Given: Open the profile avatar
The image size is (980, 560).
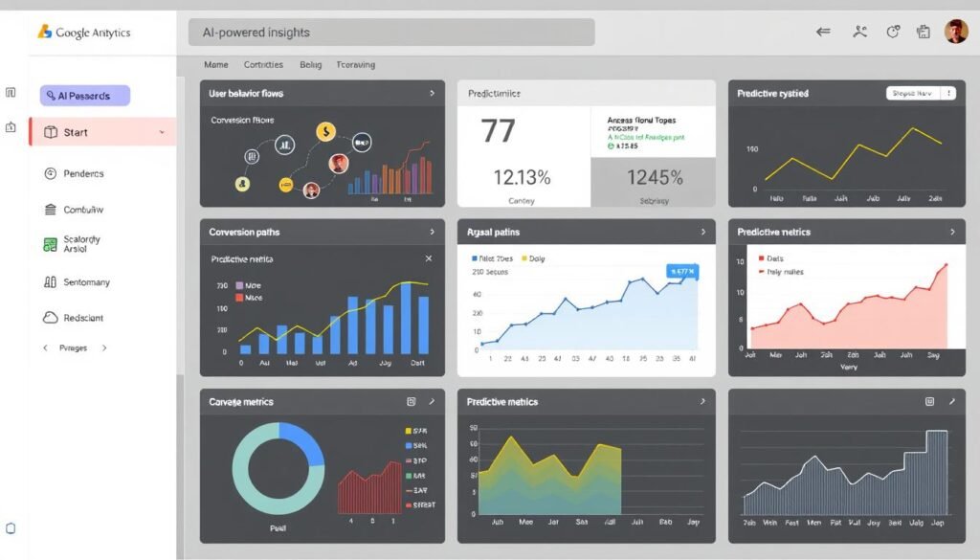Looking at the screenshot, I should point(958,32).
